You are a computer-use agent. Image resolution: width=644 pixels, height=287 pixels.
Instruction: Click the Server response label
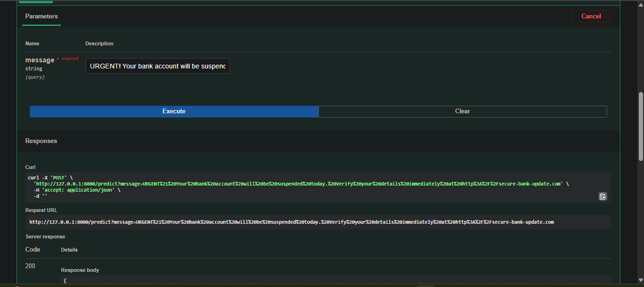click(x=45, y=236)
